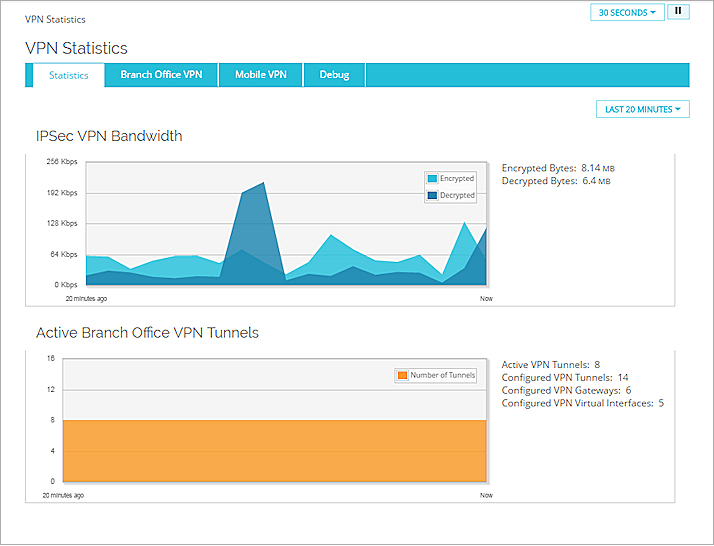Screen dimensions: 714x546
Task: Click the Decrypted legend color swatch
Action: pos(432,196)
